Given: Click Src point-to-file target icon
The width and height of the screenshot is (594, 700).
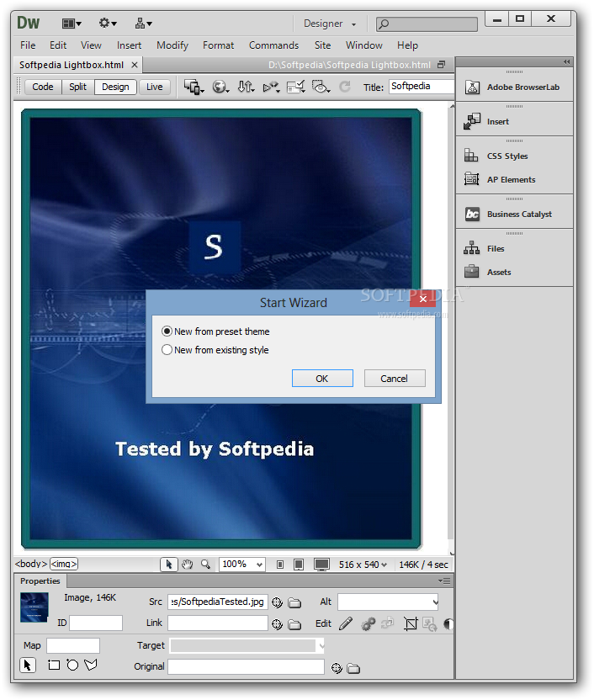Looking at the screenshot, I should [x=277, y=602].
